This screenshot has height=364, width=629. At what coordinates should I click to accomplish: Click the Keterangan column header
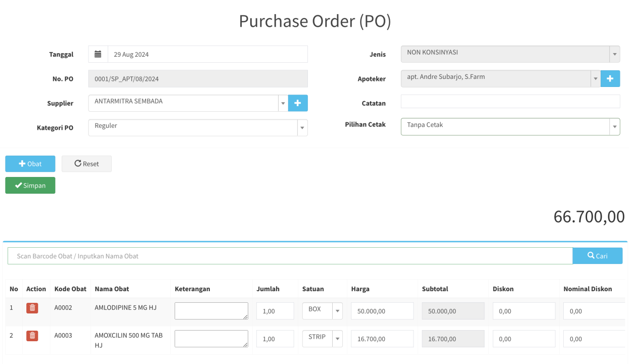tap(192, 289)
